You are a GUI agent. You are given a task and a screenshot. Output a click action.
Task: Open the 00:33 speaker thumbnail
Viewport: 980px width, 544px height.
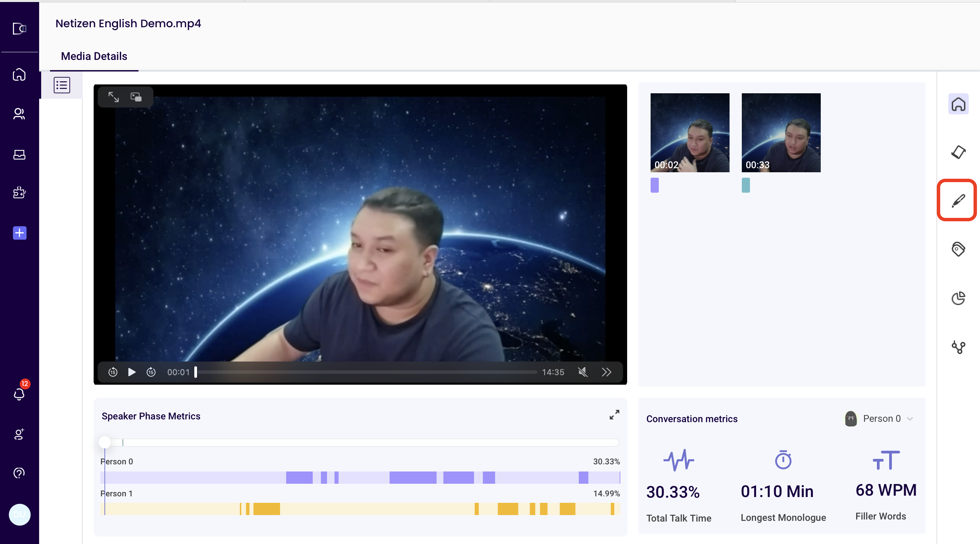pos(780,132)
